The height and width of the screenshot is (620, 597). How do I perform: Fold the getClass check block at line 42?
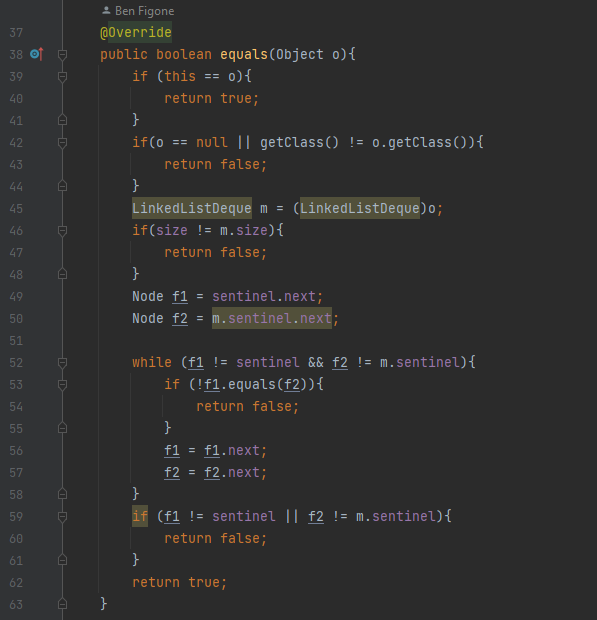62,142
